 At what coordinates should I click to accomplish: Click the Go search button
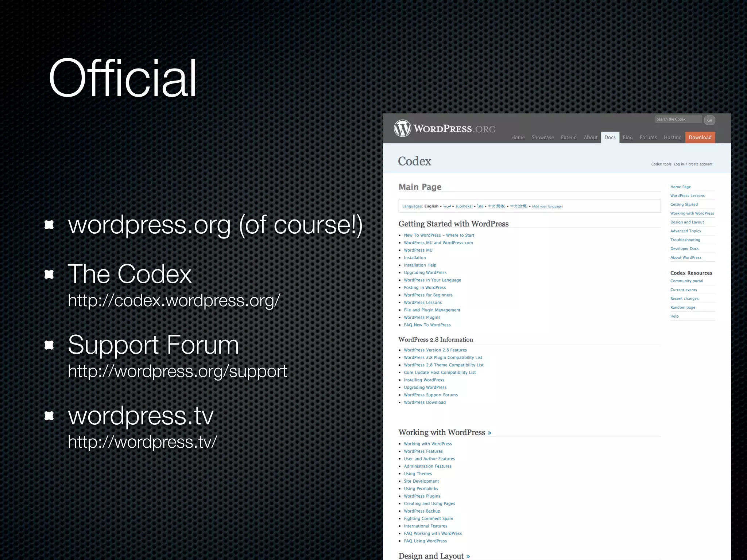click(x=709, y=120)
